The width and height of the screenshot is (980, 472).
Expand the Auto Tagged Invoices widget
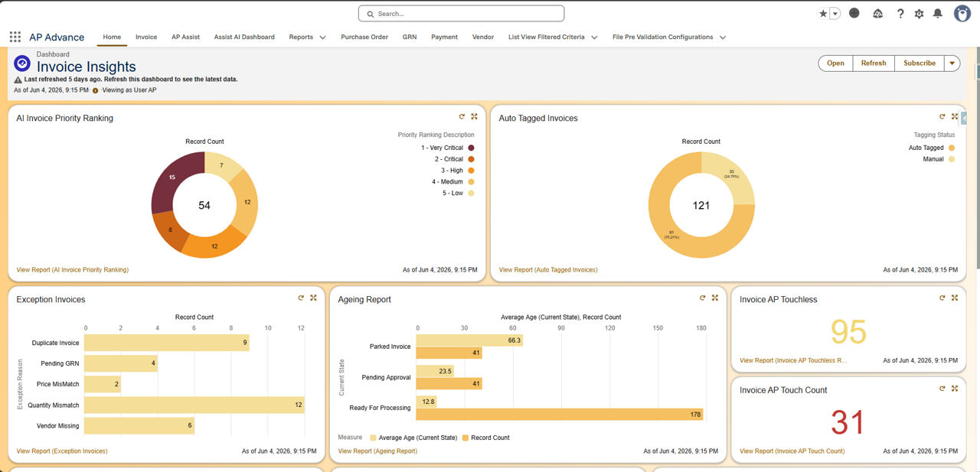954,116
